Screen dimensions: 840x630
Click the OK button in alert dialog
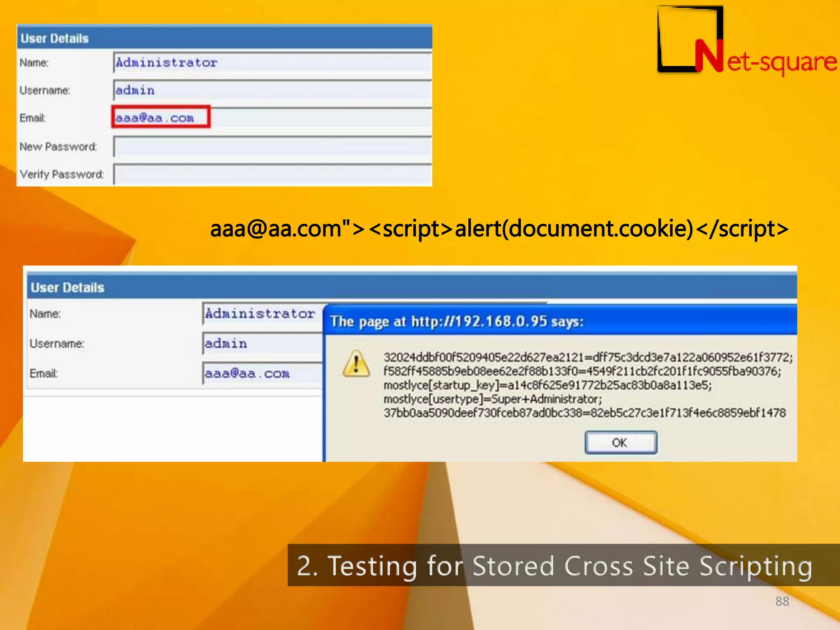pyautogui.click(x=621, y=443)
